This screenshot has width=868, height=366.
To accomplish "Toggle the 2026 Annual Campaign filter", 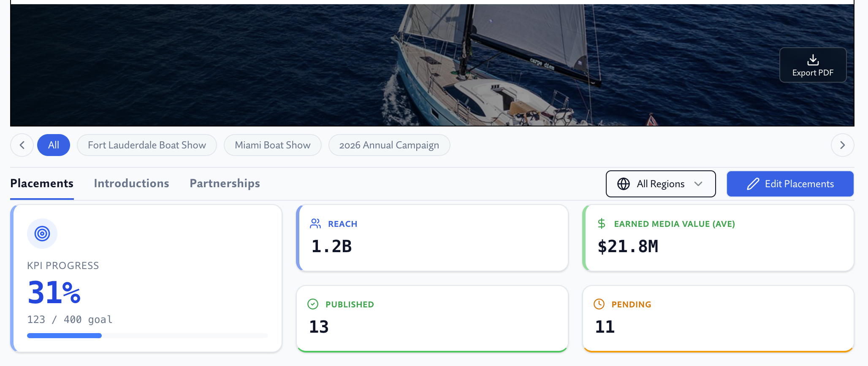I will (389, 145).
